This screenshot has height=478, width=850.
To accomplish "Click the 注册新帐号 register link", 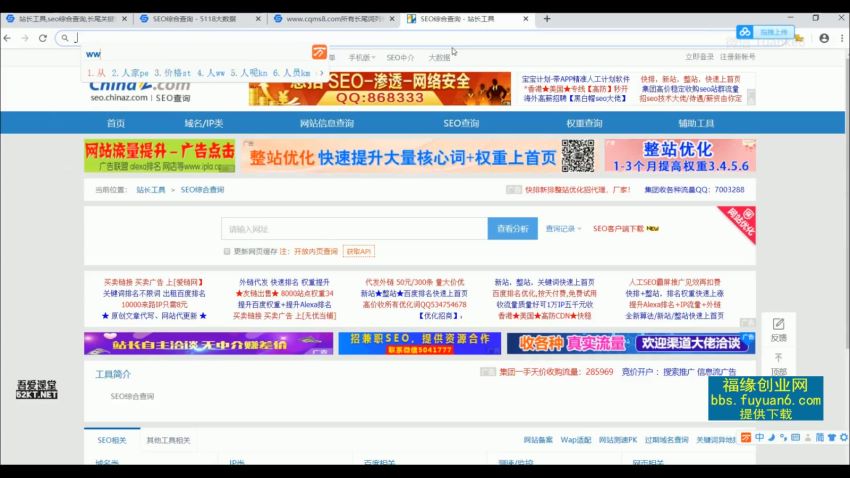I will (737, 56).
